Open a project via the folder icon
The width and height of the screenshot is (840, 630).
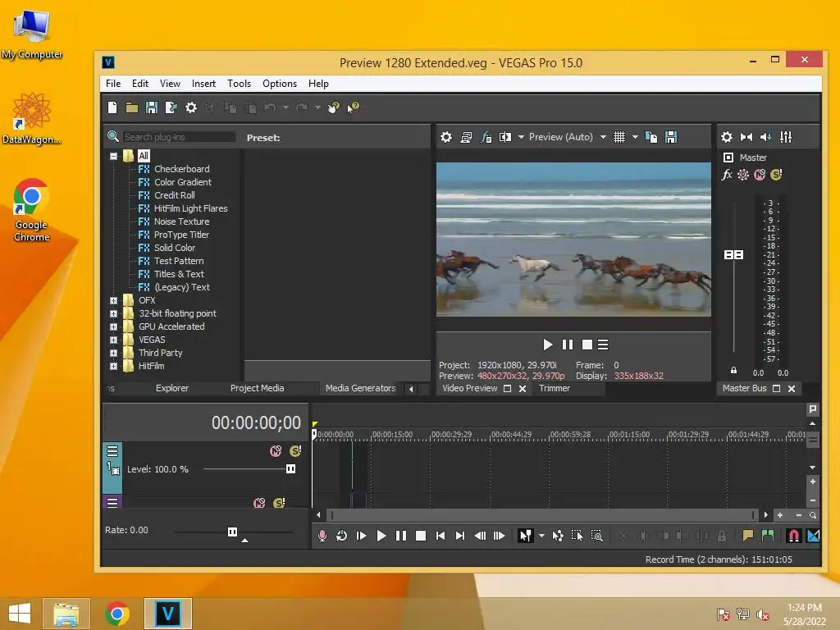click(132, 107)
